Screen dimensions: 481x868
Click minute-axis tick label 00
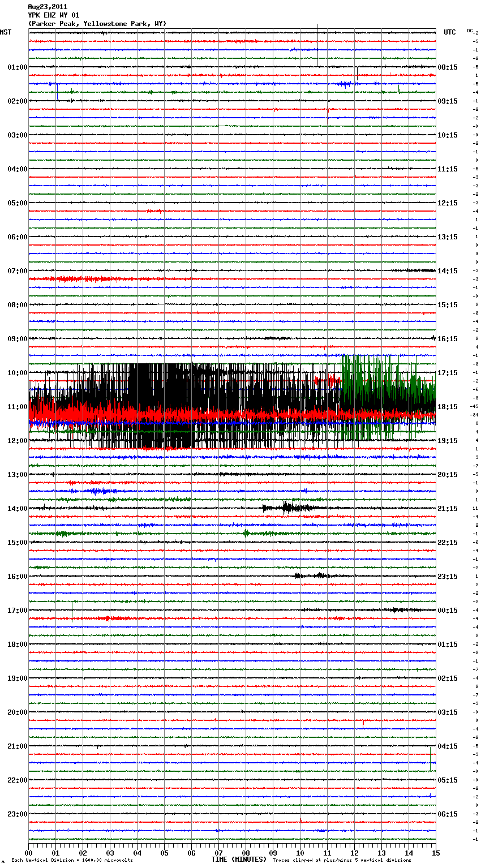pyautogui.click(x=28, y=853)
